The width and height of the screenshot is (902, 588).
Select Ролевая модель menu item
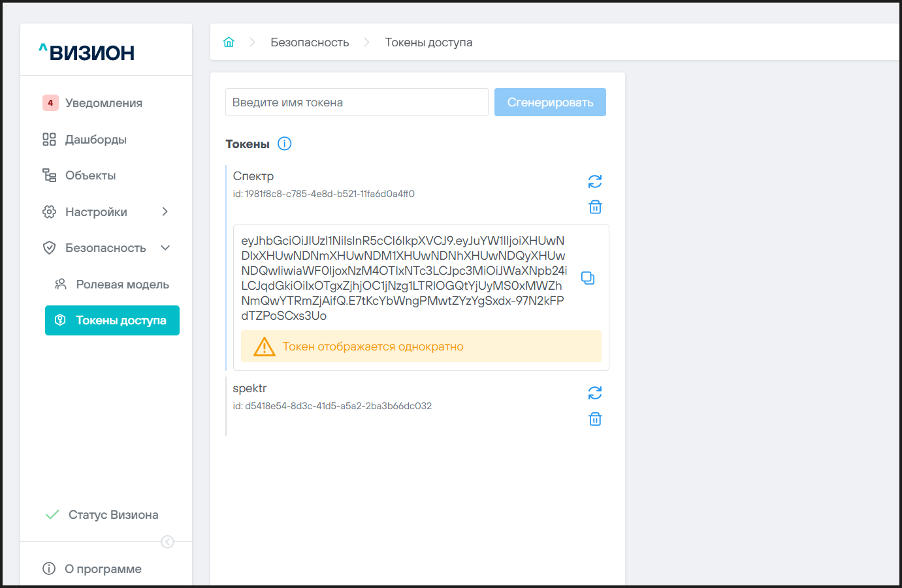coord(123,285)
